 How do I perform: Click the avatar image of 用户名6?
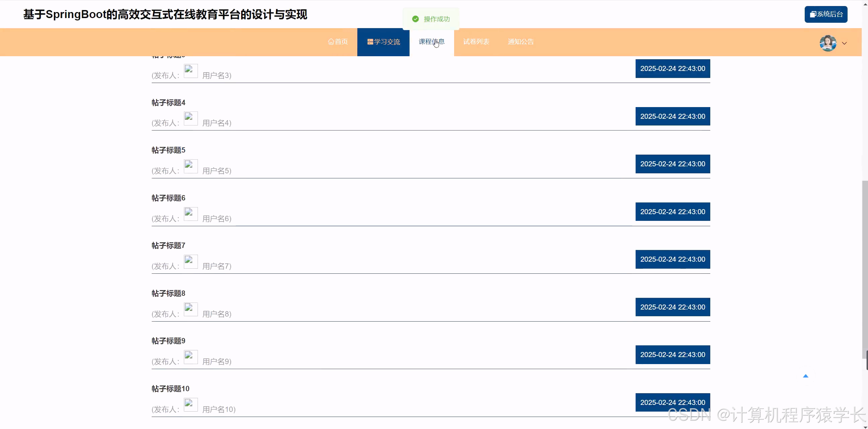191,214
